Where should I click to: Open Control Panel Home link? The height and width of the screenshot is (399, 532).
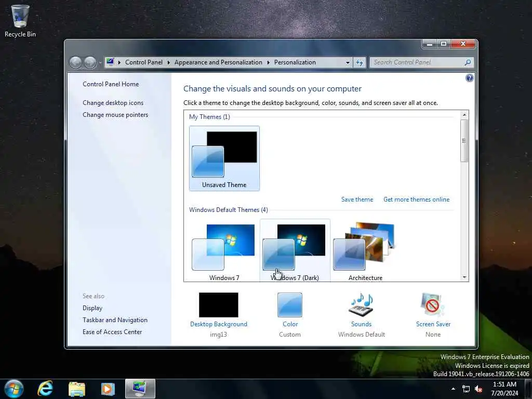[x=111, y=84]
